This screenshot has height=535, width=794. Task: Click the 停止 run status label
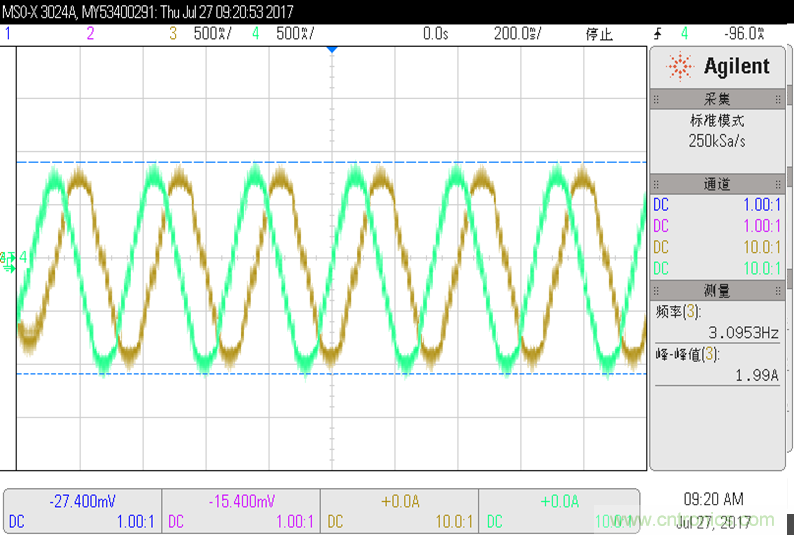coord(598,33)
